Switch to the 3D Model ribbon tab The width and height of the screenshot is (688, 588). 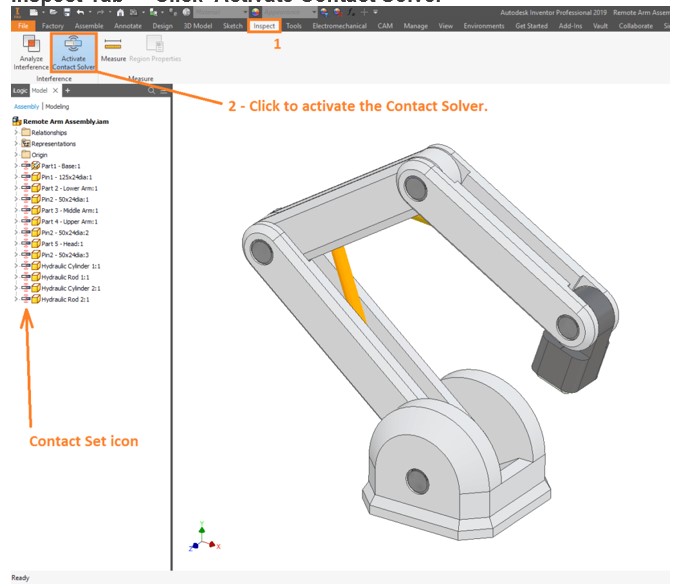coord(199,26)
